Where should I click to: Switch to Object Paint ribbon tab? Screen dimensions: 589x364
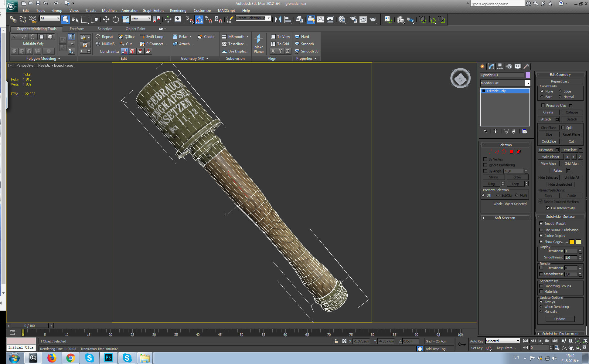135,29
